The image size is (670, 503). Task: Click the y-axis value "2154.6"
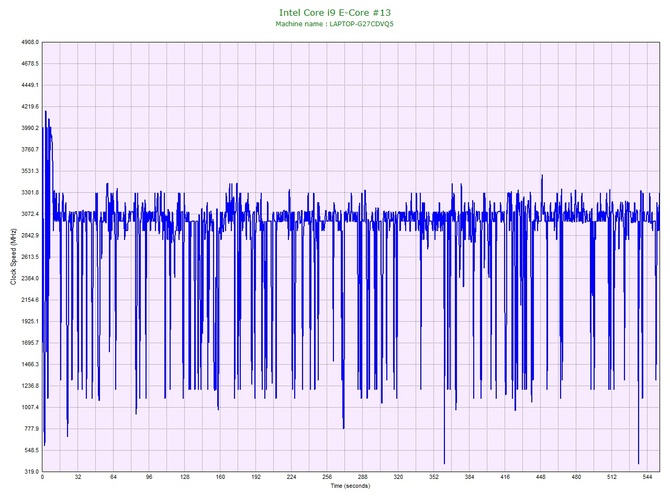30,300
